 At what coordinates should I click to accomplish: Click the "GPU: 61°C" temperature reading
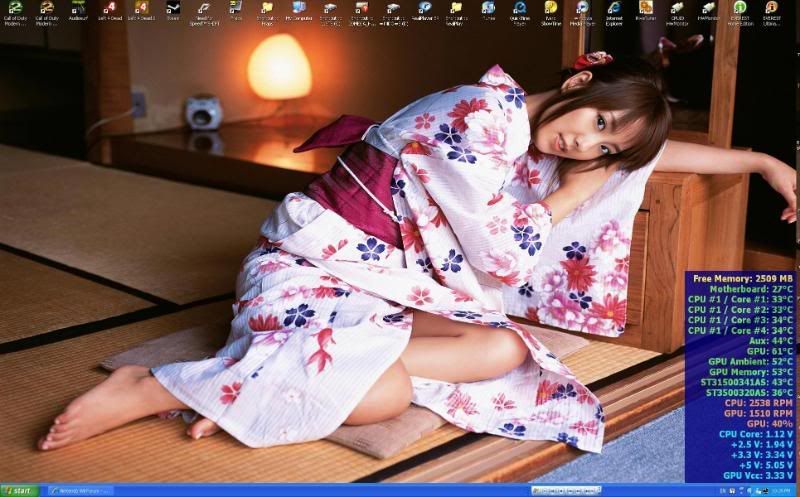click(x=770, y=352)
